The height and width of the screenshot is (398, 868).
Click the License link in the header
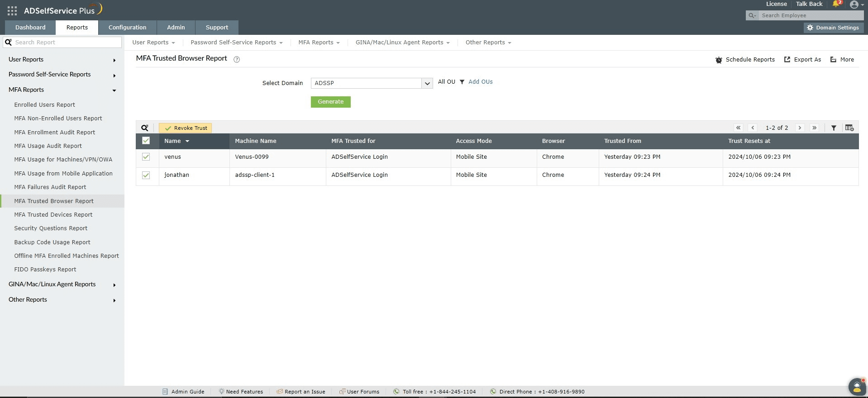pos(777,4)
